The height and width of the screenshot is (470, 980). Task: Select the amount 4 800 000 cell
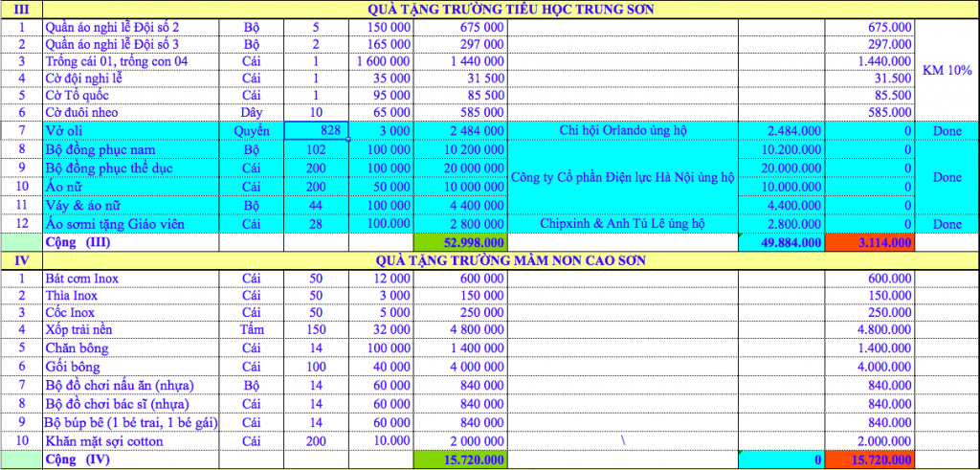pyautogui.click(x=460, y=328)
